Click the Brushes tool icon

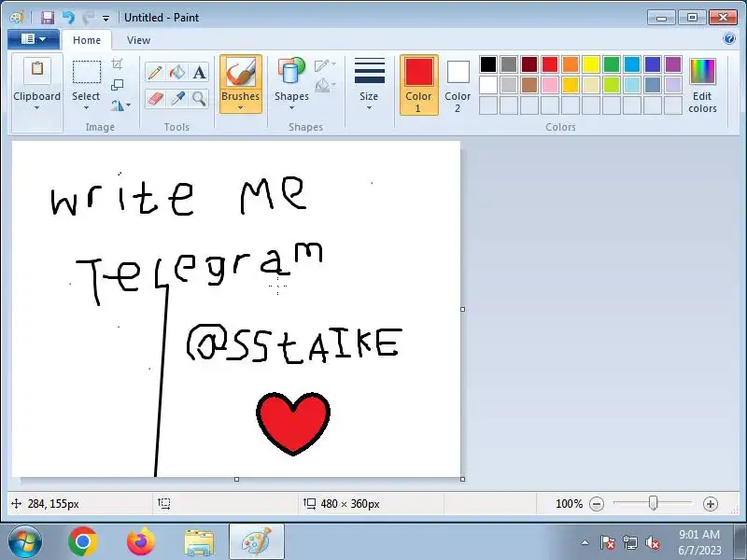[x=241, y=73]
